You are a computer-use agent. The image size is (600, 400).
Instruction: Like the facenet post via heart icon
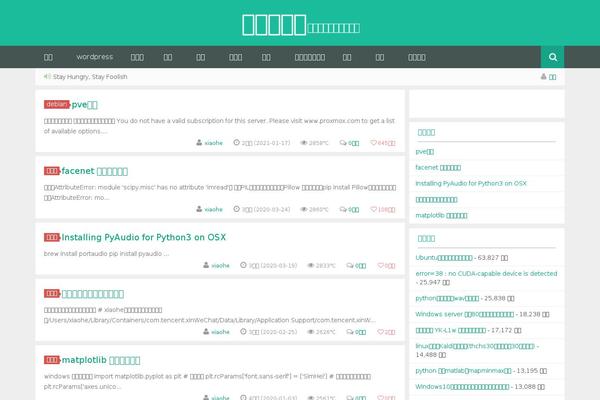(x=373, y=209)
